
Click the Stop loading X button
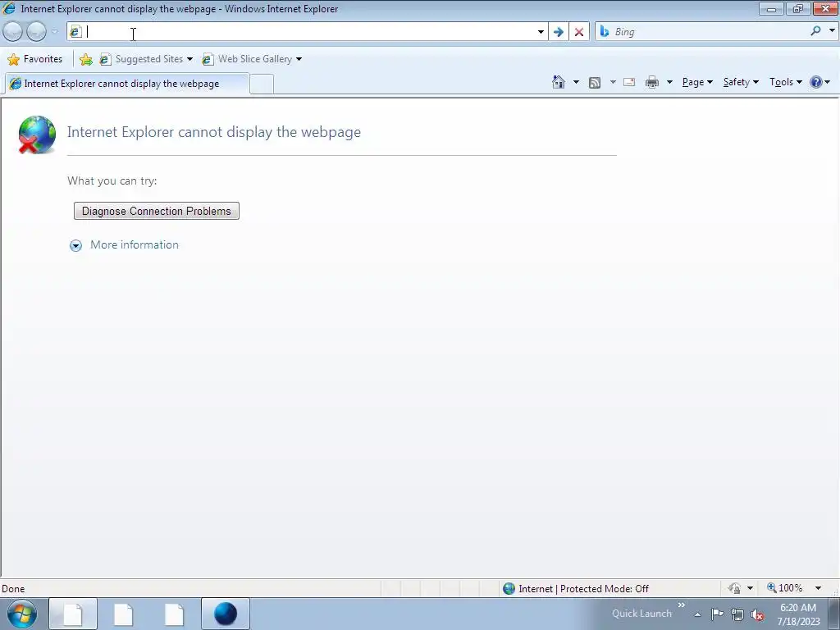tap(579, 32)
